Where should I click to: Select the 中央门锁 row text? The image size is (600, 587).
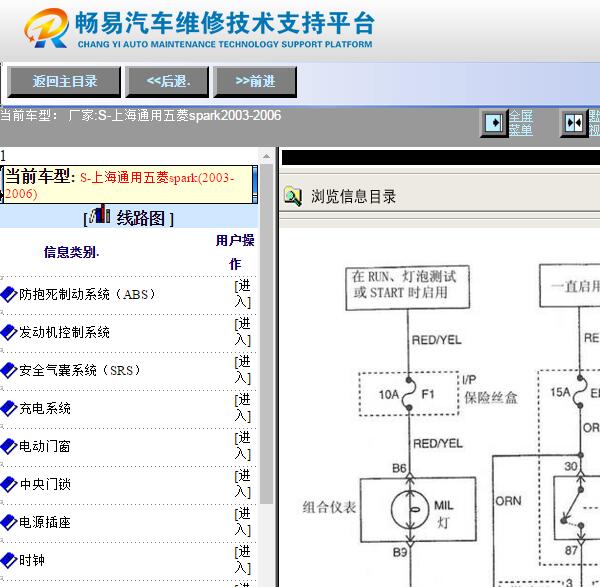pyautogui.click(x=45, y=484)
